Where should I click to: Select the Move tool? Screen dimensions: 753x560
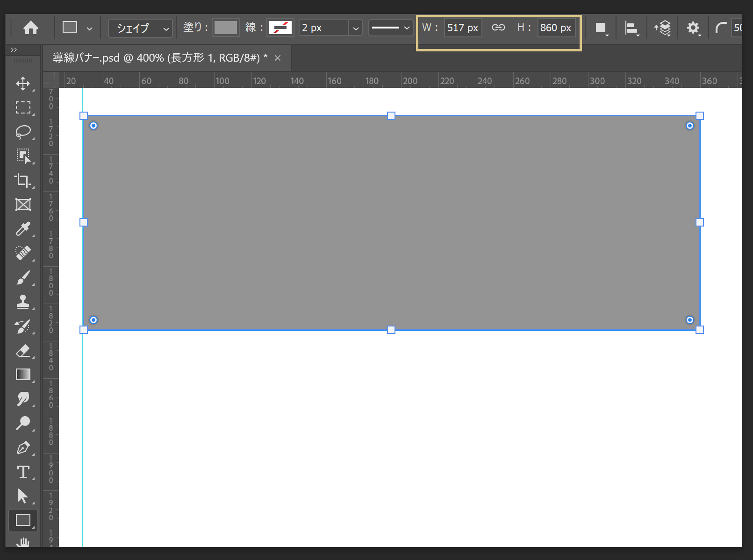(23, 84)
